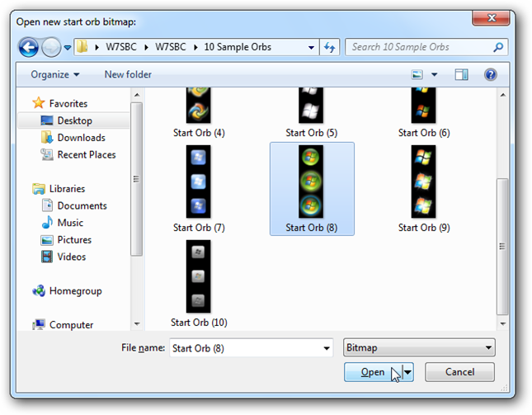Select the 10 Sample Orbs breadcrumb
This screenshot has height=415, width=532.
[x=238, y=47]
